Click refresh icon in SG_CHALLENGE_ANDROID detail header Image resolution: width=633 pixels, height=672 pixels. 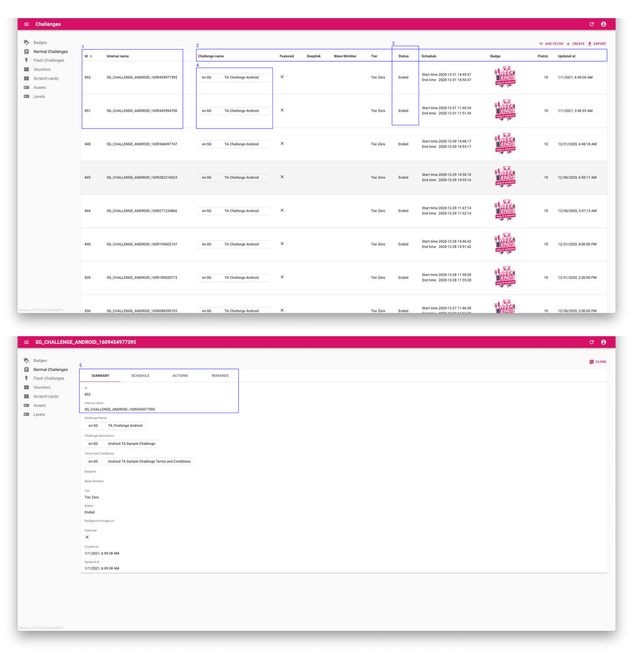(x=591, y=342)
